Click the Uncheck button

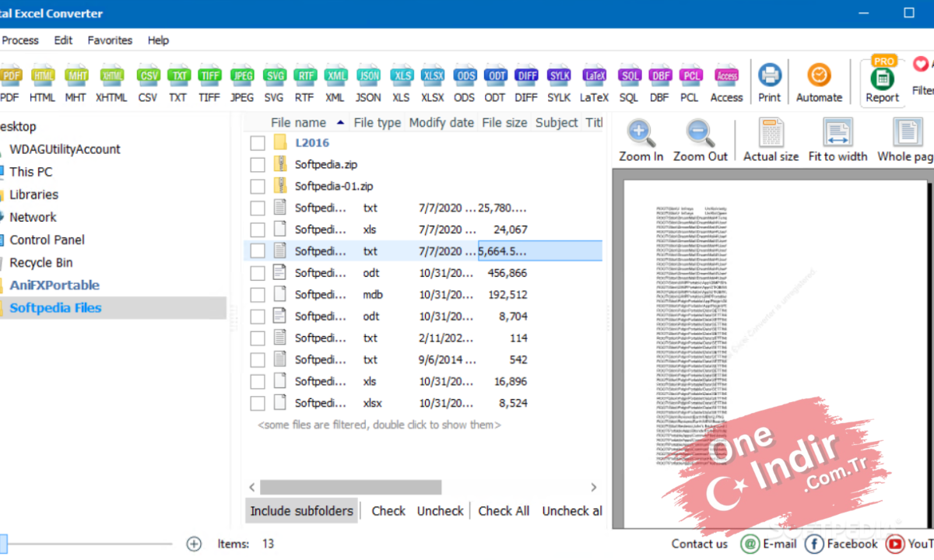pos(440,511)
